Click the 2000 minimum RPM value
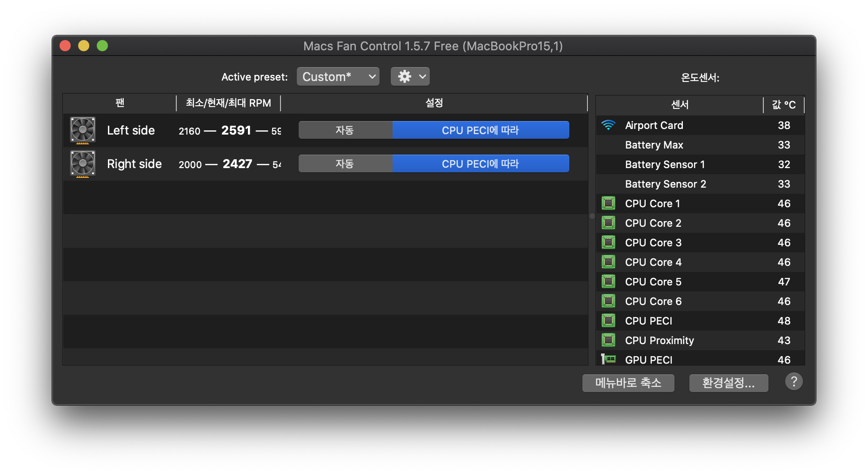Screen dimensions: 868x474 (190, 165)
